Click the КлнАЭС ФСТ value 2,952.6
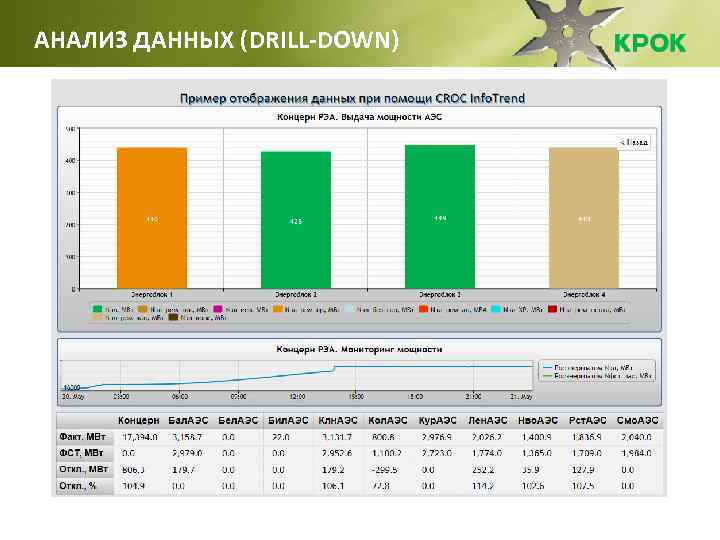 point(337,453)
